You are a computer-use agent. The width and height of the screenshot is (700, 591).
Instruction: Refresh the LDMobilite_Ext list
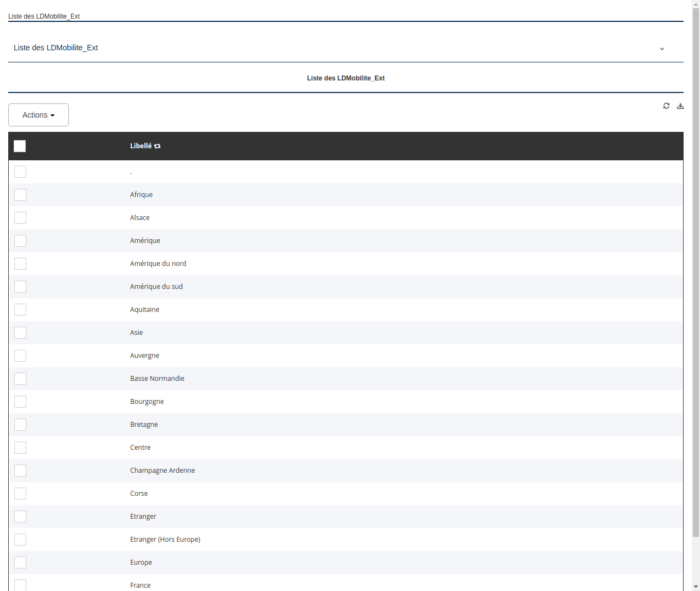click(x=666, y=106)
